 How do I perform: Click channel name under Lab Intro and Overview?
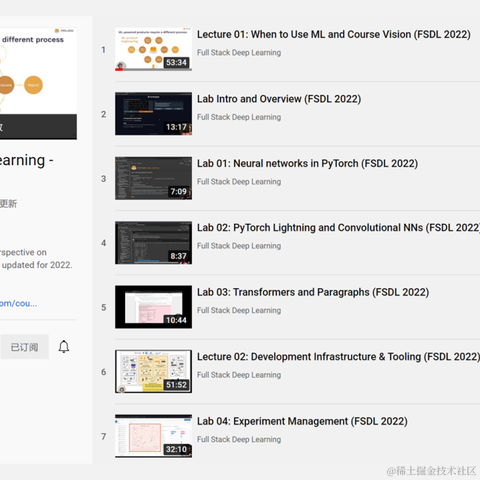pyautogui.click(x=239, y=117)
